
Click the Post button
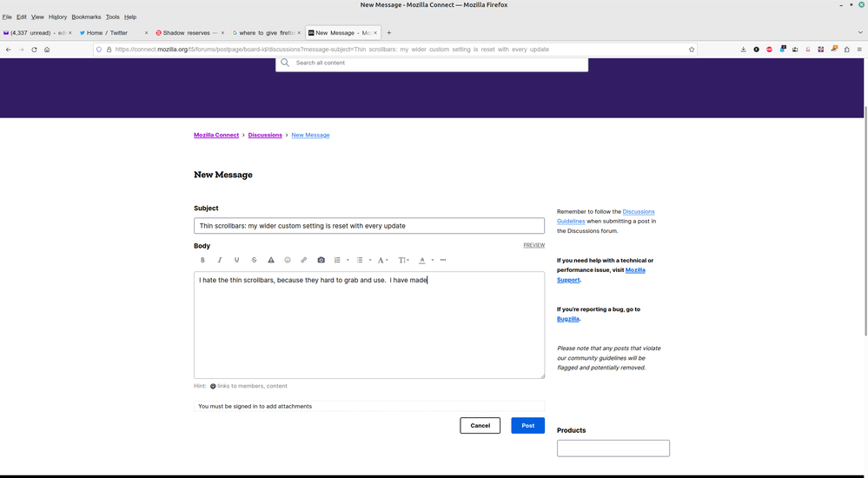[527, 426]
